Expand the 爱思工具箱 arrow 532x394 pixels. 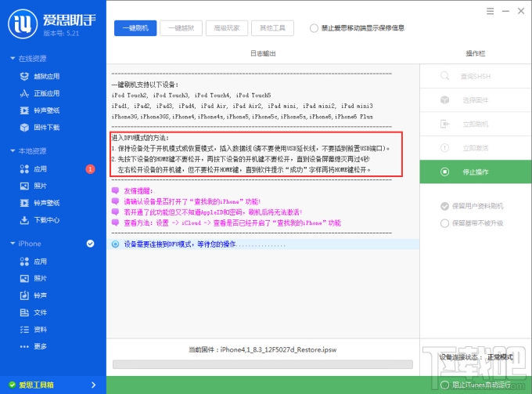(x=94, y=385)
